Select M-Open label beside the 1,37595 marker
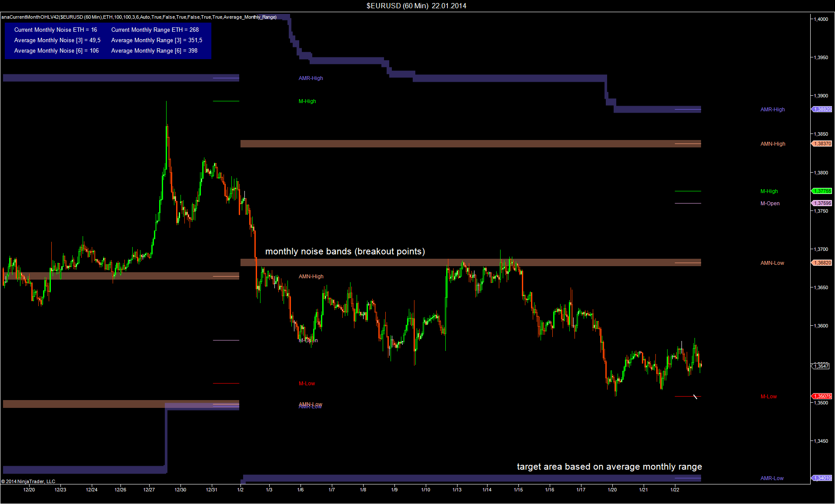Viewport: 835px width, 504px height. [770, 204]
